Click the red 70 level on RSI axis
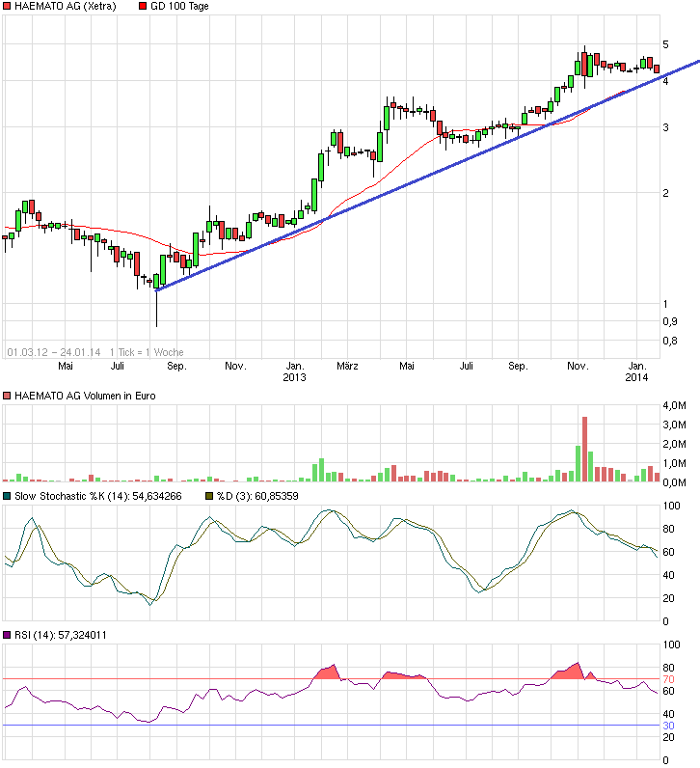The width and height of the screenshot is (700, 768). point(666,679)
